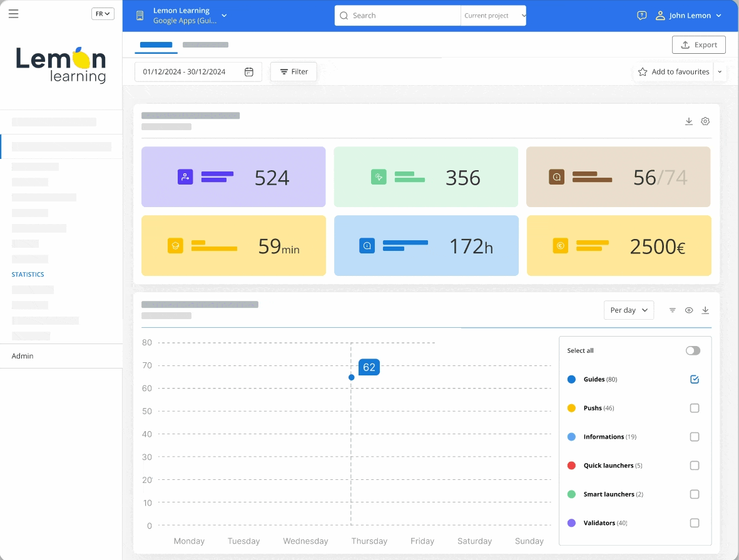
Task: Click the Thursday axis label
Action: click(369, 541)
